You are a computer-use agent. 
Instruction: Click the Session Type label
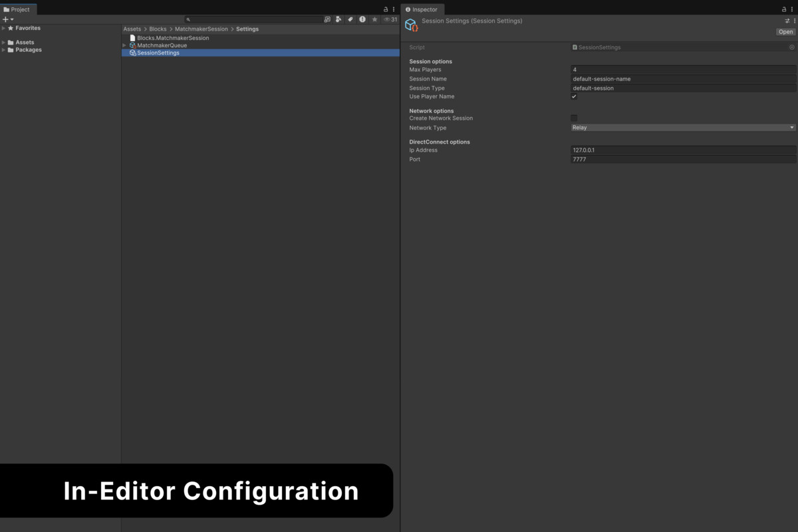pos(427,88)
